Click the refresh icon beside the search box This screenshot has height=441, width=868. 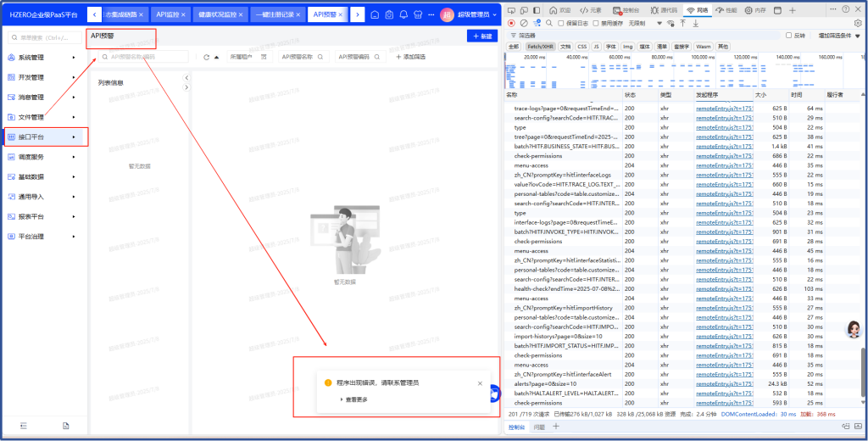coord(206,57)
